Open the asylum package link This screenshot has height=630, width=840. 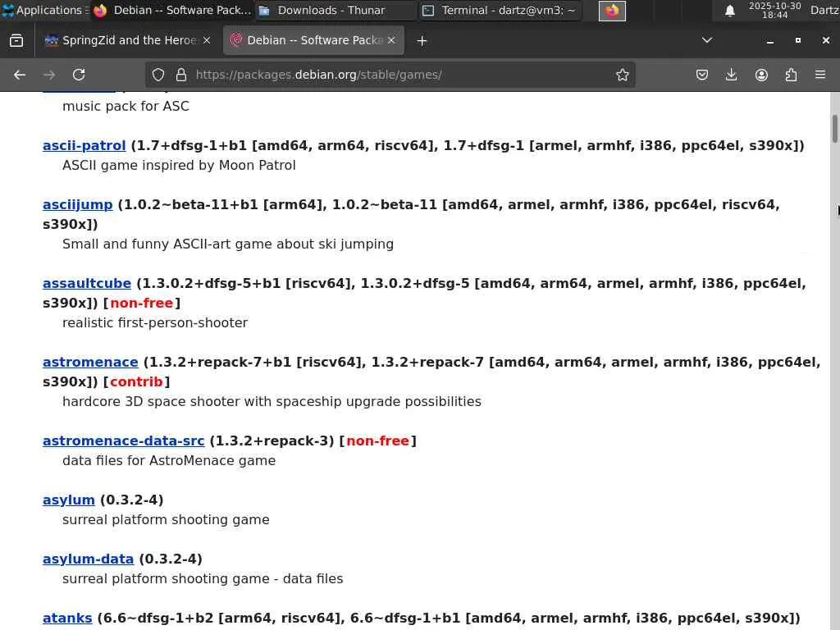[69, 500]
